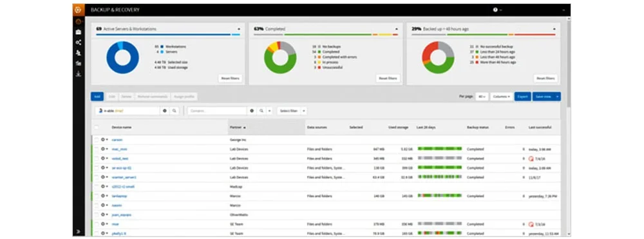Open the Per page 40 dropdown
The width and height of the screenshot is (644, 239).
(x=482, y=97)
